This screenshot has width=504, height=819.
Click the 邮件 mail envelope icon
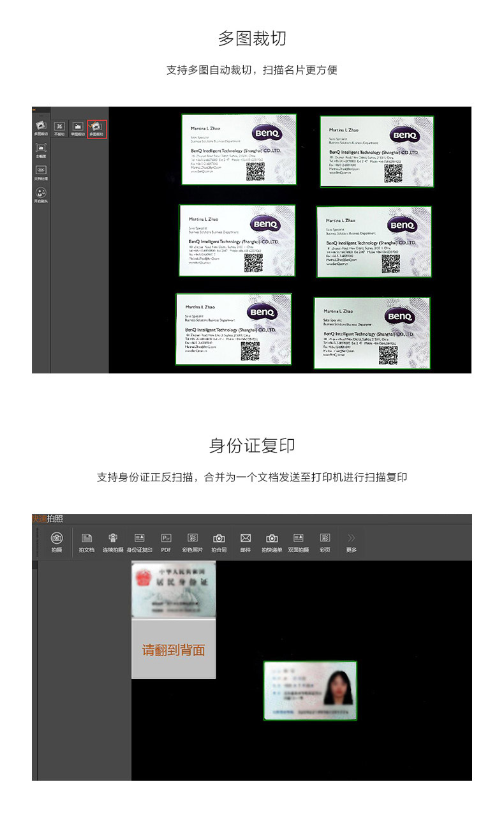tap(246, 542)
